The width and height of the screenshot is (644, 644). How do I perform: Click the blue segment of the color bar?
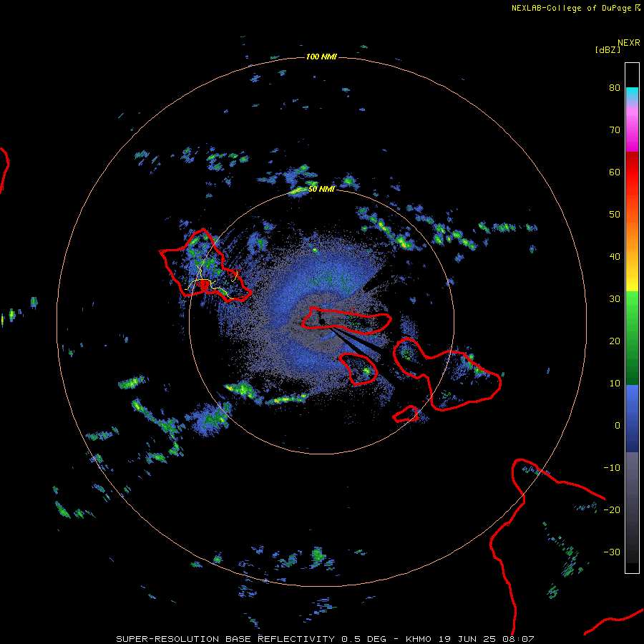pyautogui.click(x=632, y=418)
